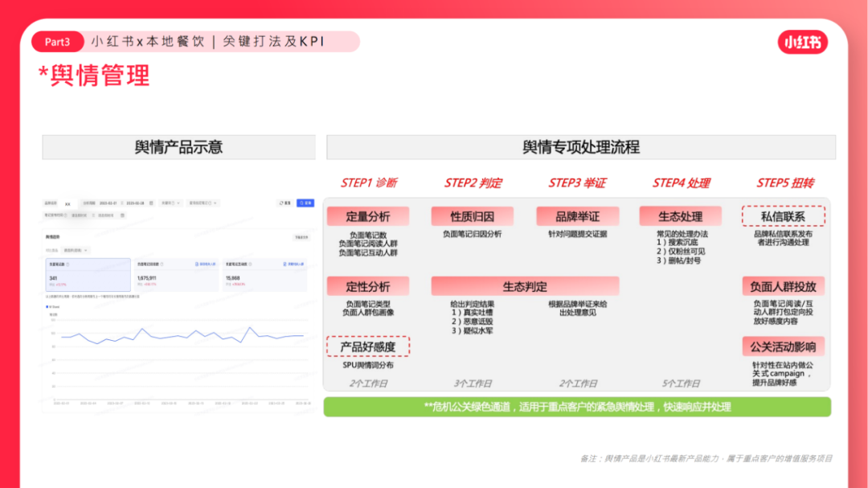Viewport: 868px width, 488px height.
Task: Click the Part3 label pill
Action: 58,42
